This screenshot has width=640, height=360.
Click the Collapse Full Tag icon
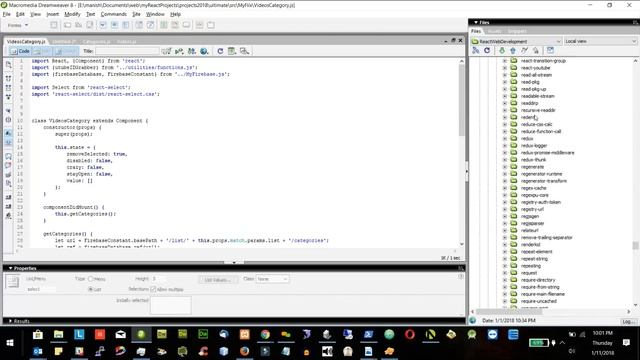point(9,78)
